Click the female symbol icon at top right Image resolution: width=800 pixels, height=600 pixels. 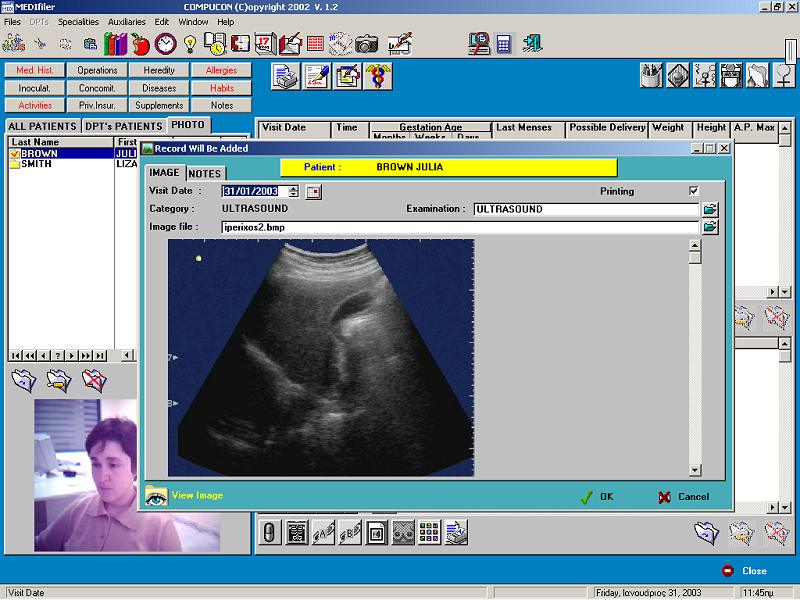point(784,76)
